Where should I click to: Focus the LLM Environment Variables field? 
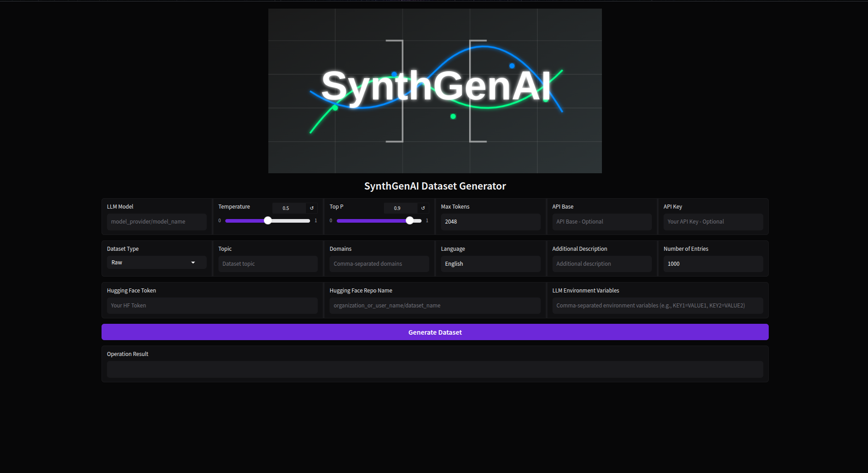click(657, 306)
